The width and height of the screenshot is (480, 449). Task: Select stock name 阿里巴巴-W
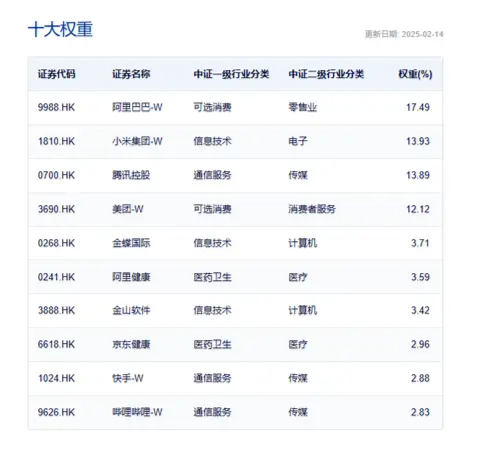[x=137, y=107]
